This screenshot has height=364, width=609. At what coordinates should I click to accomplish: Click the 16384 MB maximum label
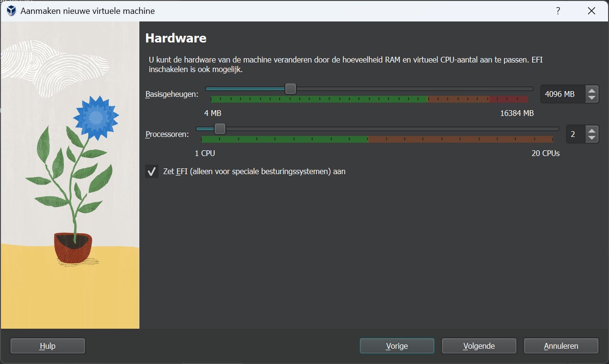coord(517,113)
